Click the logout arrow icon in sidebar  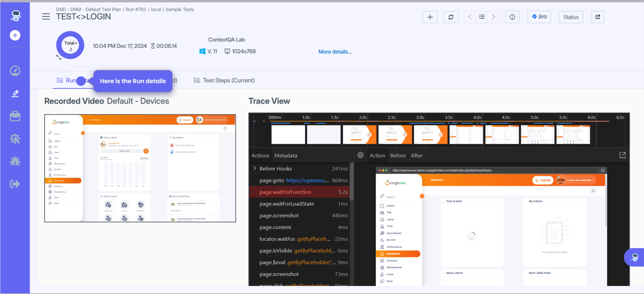click(x=15, y=184)
